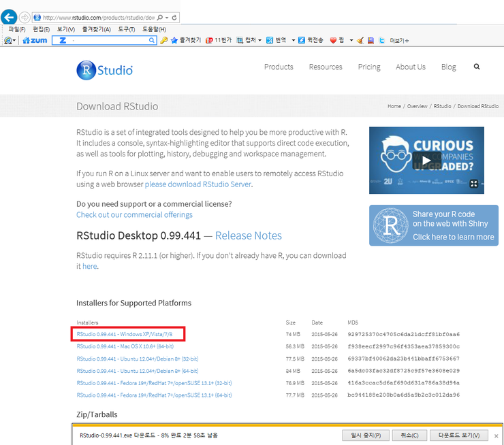Open the 도구(T) menu
504x445 pixels.
[126, 30]
